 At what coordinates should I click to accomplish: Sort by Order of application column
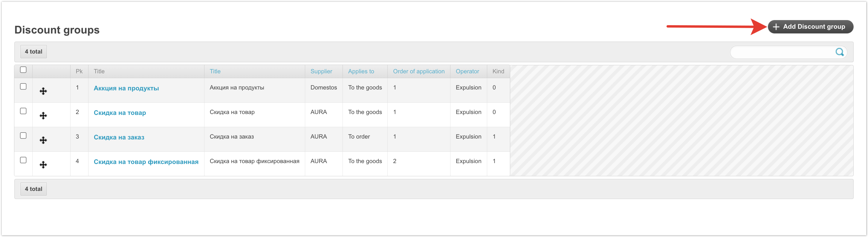tap(418, 72)
